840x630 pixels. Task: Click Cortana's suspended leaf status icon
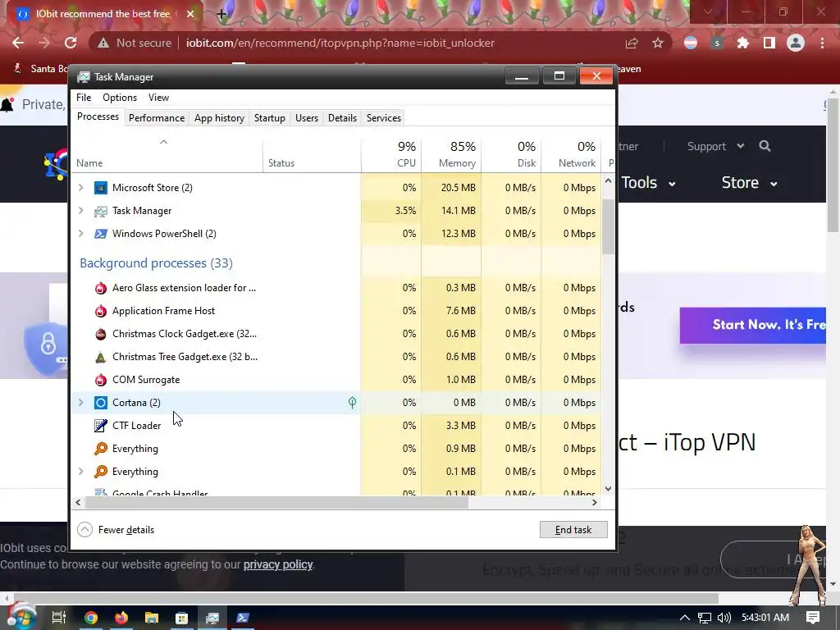click(352, 402)
